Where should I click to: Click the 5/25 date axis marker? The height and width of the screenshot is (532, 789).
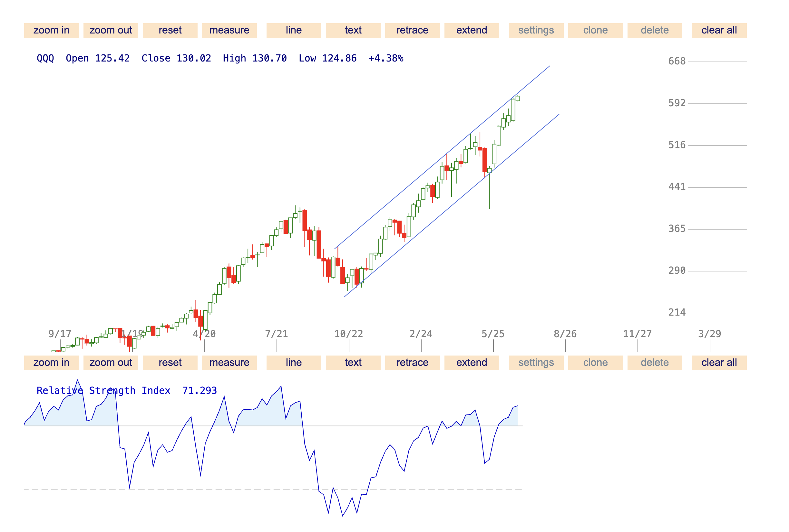[x=493, y=334]
